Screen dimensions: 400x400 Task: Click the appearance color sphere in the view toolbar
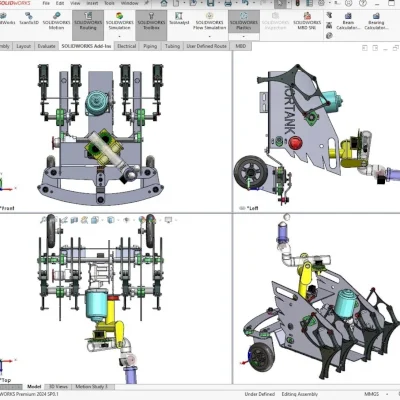pos(142,220)
